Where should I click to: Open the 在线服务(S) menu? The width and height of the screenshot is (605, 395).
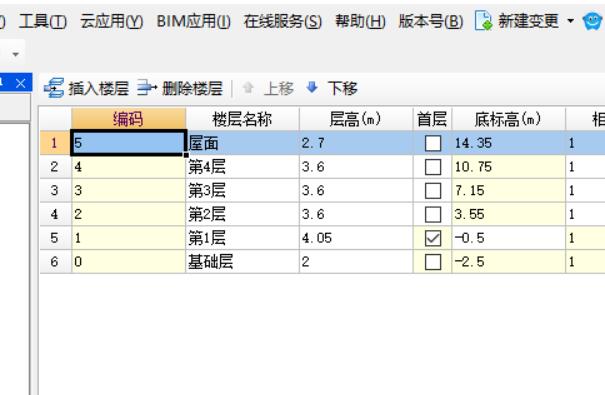click(283, 21)
